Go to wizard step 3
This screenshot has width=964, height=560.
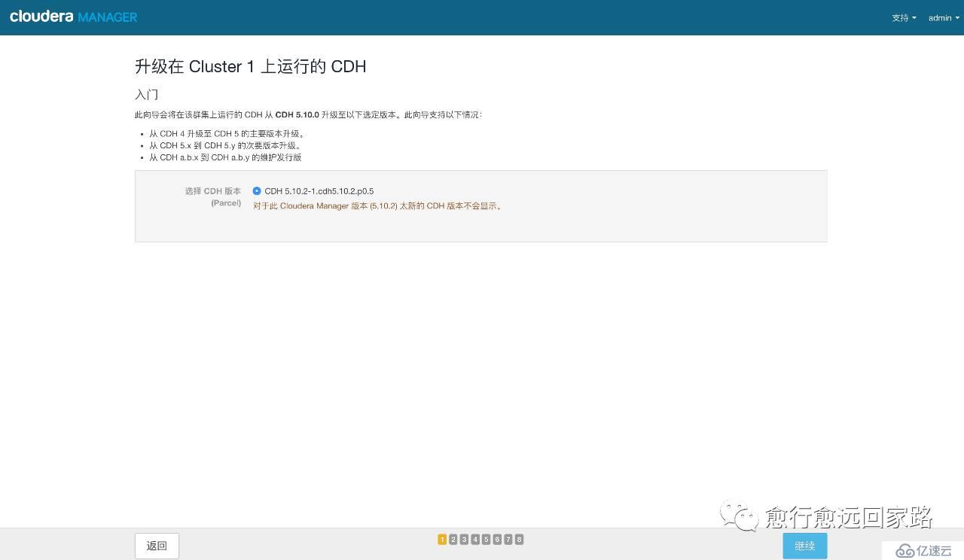coord(464,539)
